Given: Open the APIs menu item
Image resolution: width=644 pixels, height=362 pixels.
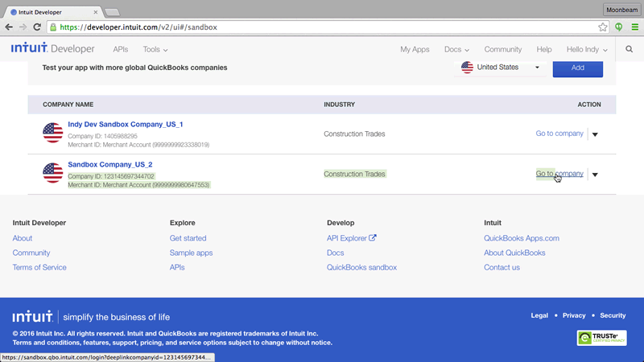Looking at the screenshot, I should (120, 49).
